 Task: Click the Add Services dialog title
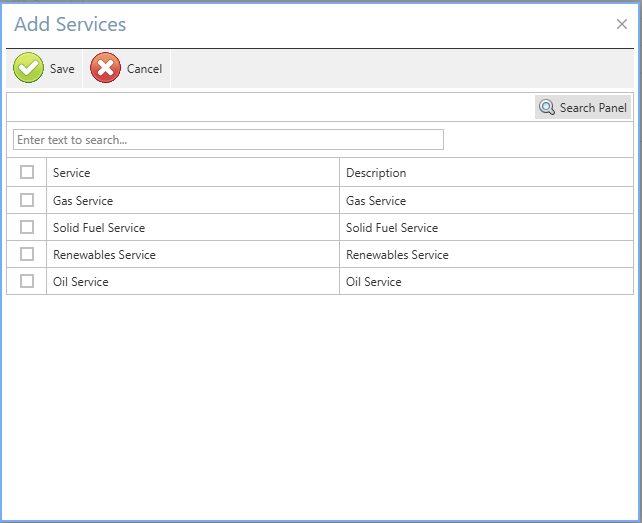[x=70, y=24]
